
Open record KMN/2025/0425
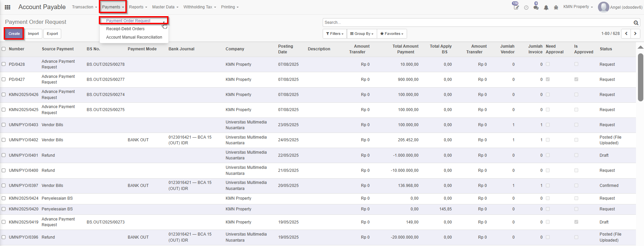click(24, 110)
